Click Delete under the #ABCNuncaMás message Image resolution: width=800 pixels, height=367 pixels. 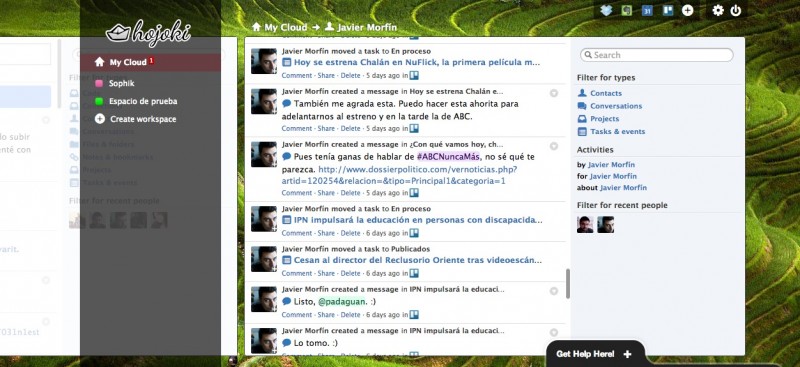point(350,193)
